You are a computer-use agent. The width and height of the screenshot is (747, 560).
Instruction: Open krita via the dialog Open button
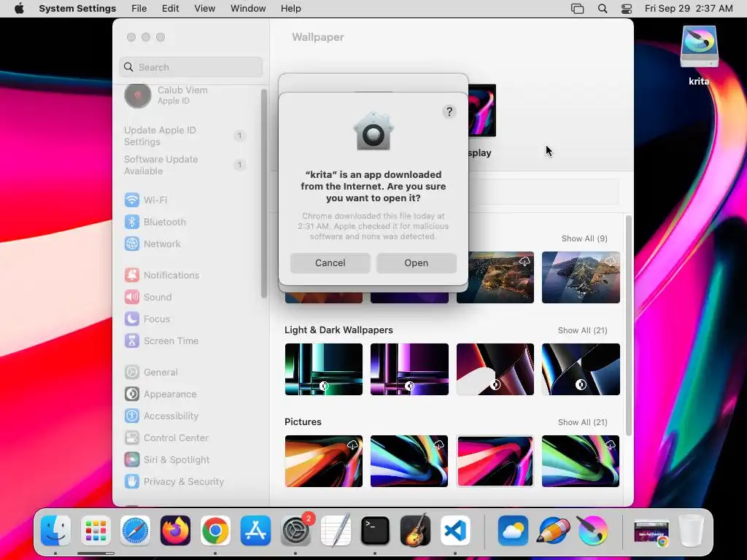[416, 262]
